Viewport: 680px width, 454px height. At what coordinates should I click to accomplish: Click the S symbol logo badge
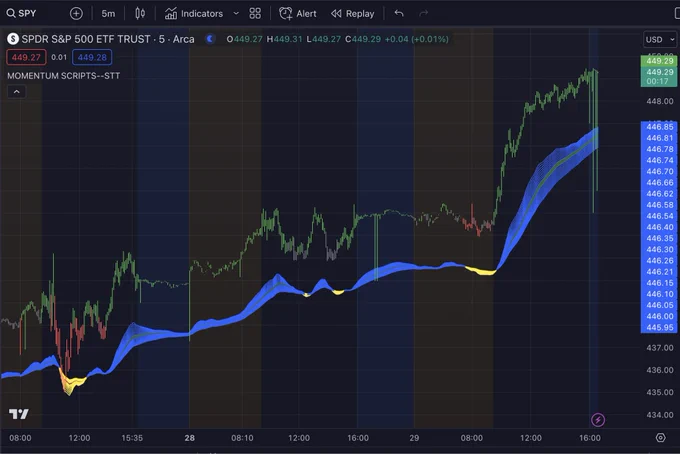point(13,39)
